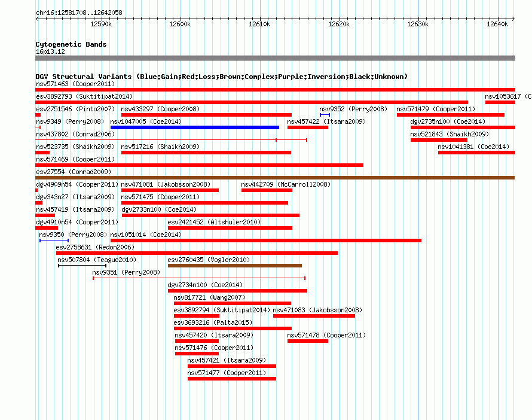Click the nsv457419 (Itsara2009) label
The height and width of the screenshot is (420, 532).
pos(75,209)
